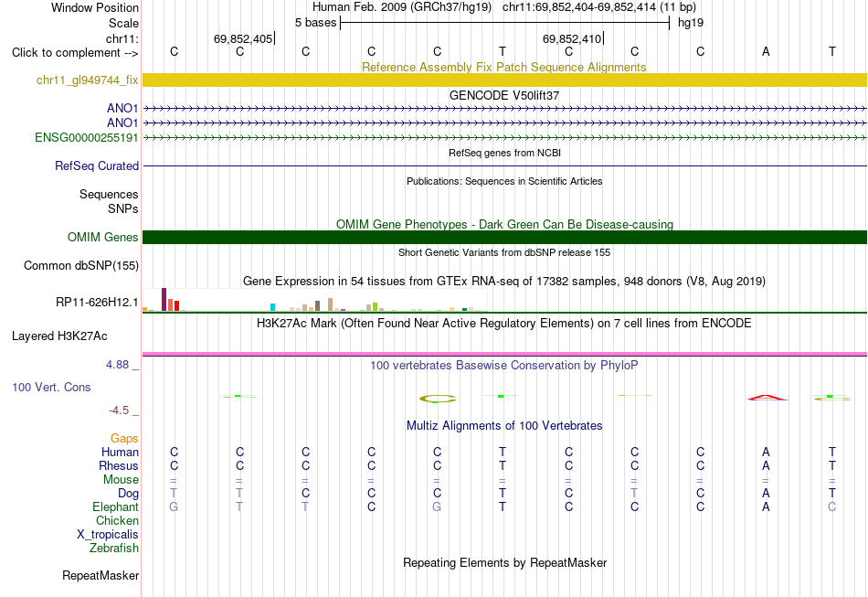Image resolution: width=868 pixels, height=597 pixels.
Task: Open the GTEx Gene Expression track title
Action: [x=504, y=282]
